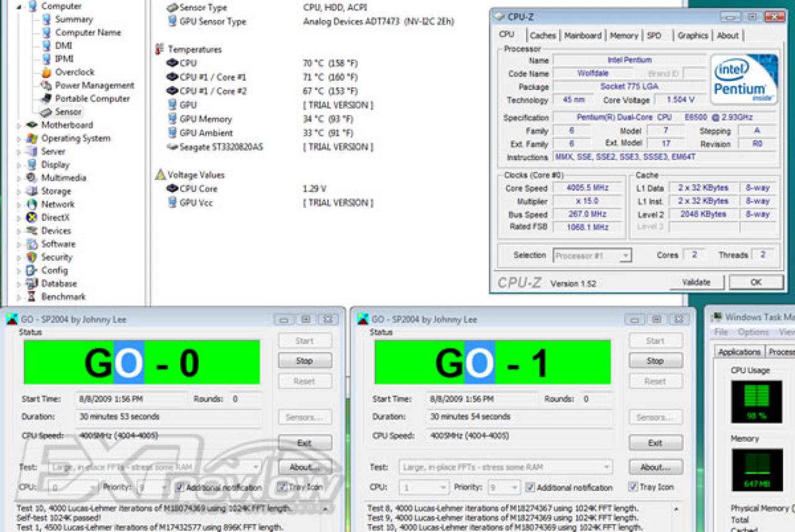Expand the Operating System tree node
This screenshot has height=532, width=795.
19,138
